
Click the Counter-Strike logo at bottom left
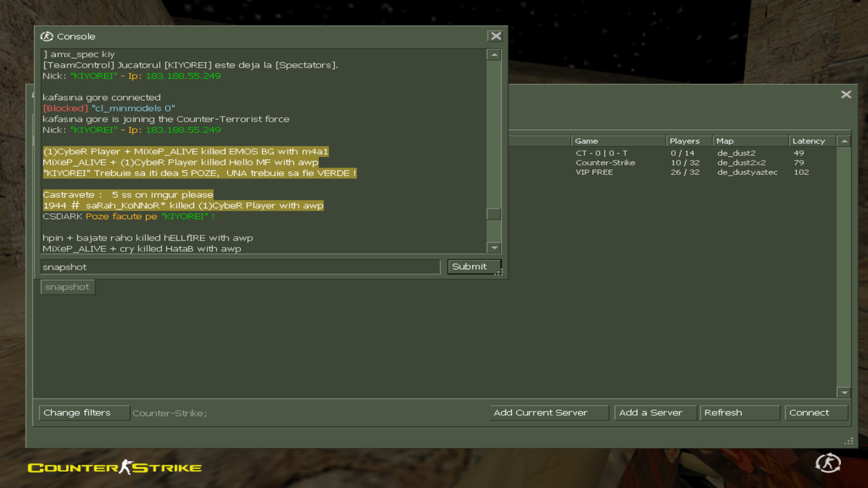(115, 468)
